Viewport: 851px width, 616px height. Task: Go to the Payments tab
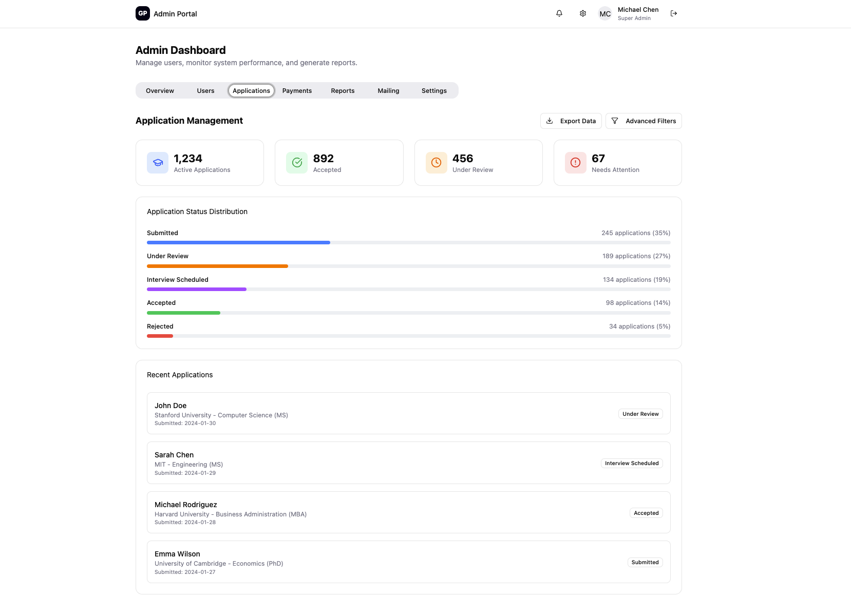tap(297, 91)
